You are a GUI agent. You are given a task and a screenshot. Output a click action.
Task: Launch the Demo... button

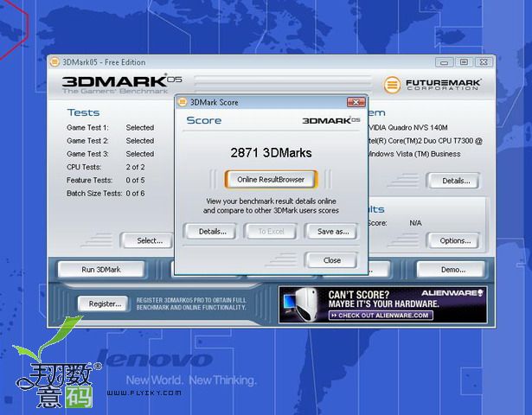tap(452, 270)
